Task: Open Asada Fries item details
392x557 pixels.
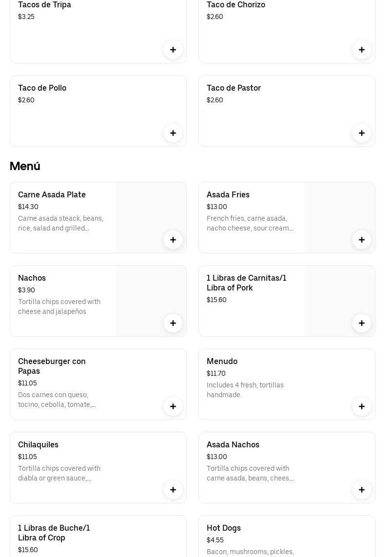Action: 228,195
